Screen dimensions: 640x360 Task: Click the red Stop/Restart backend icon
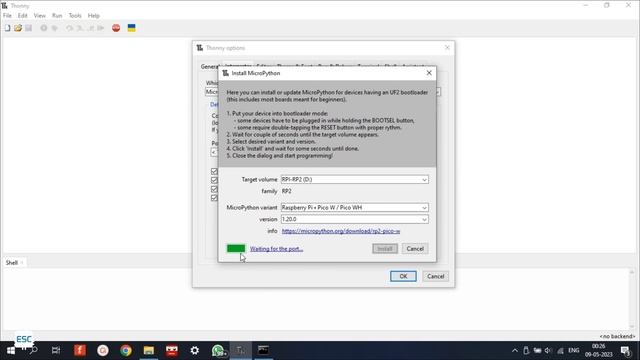click(116, 28)
